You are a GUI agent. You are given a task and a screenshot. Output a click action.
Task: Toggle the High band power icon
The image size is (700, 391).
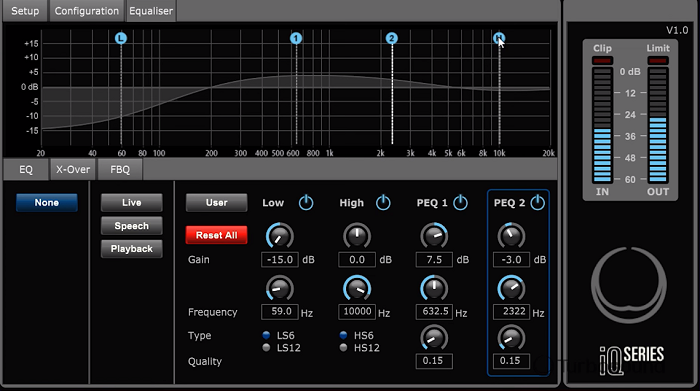(x=383, y=203)
